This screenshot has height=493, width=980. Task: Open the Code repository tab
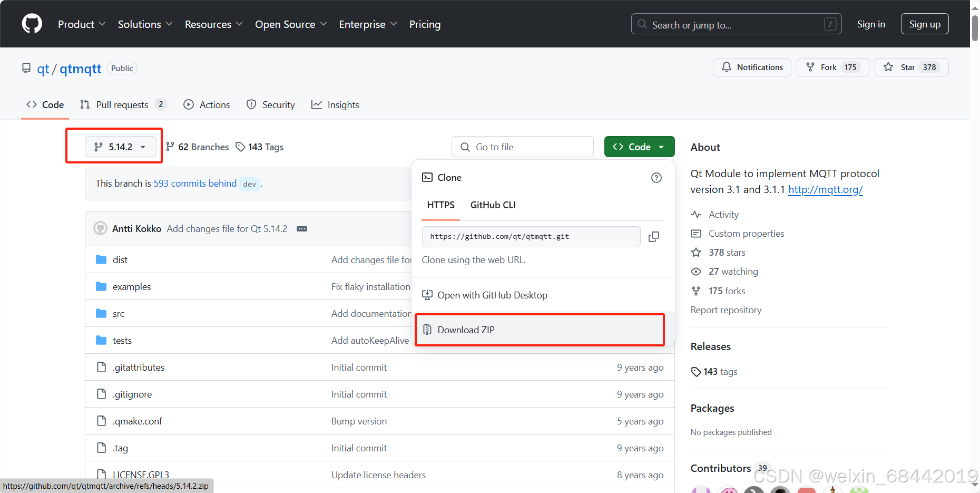click(x=45, y=104)
